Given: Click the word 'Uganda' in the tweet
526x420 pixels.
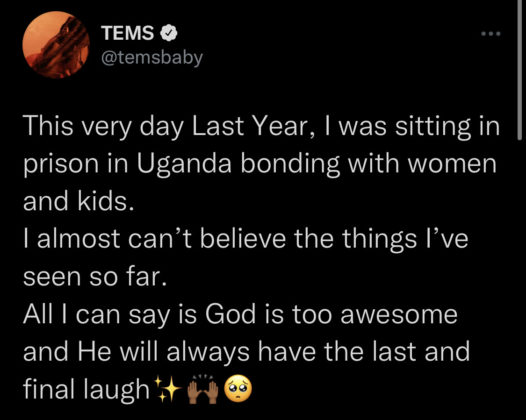Looking at the screenshot, I should pyautogui.click(x=184, y=165).
